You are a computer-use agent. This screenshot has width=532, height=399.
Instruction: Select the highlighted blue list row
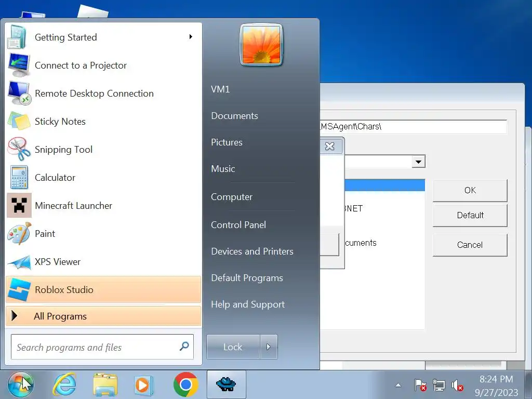coord(385,185)
